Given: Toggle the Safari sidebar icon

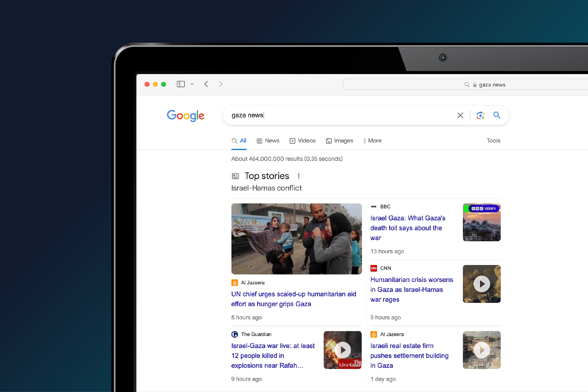Looking at the screenshot, I should pyautogui.click(x=180, y=84).
